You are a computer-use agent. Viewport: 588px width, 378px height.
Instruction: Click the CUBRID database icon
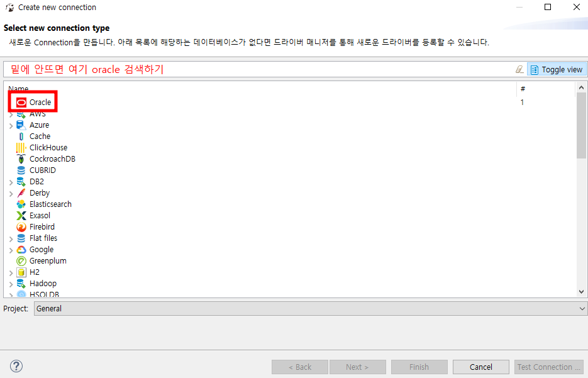[x=21, y=170]
